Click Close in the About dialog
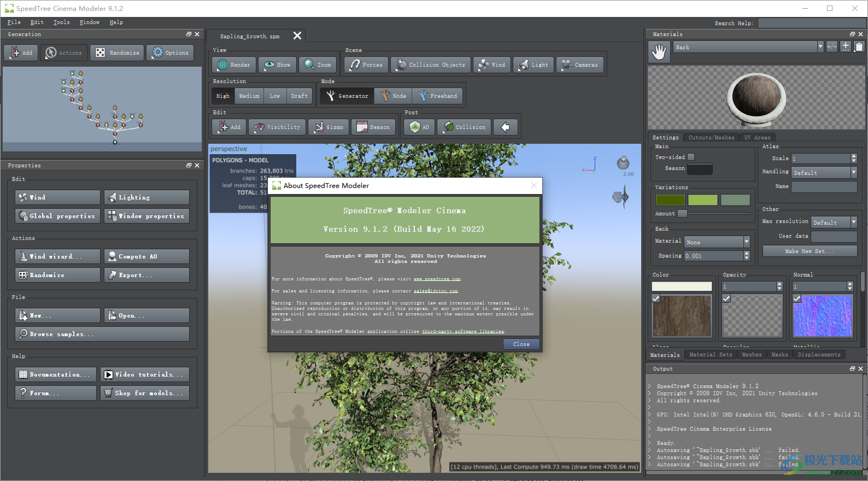The height and width of the screenshot is (481, 868). [x=521, y=344]
